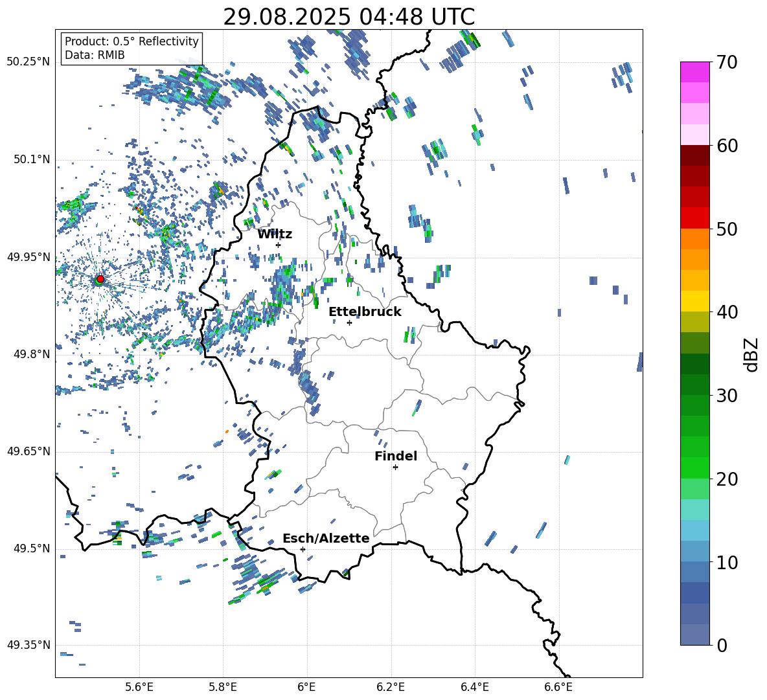Viewport: 767px width, 700px height.
Task: Click the Findel station cross marker
Action: point(395,468)
